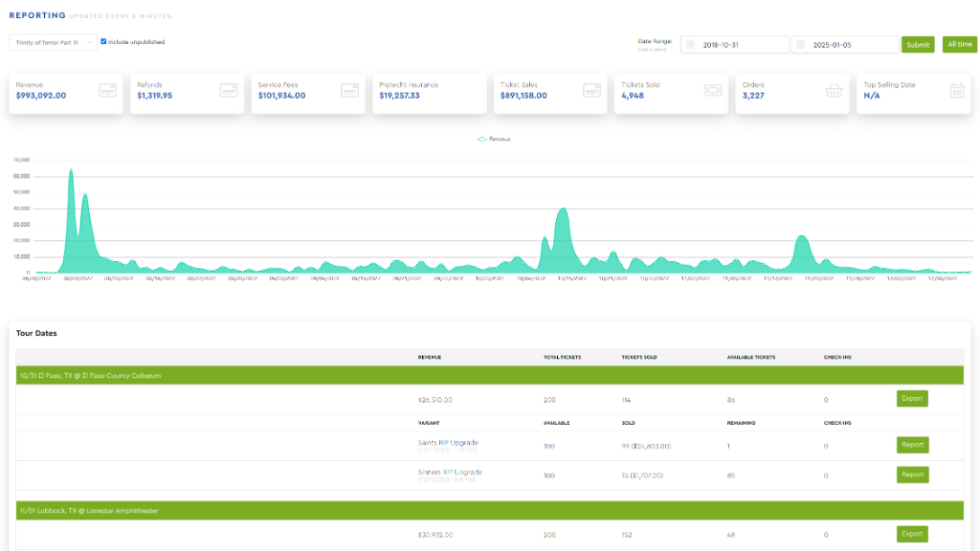Click the Refunds card icon
This screenshot has width=980, height=551.
pos(229,90)
